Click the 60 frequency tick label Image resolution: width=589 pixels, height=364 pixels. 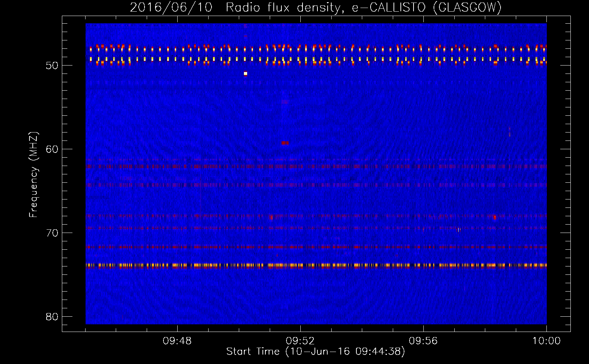(x=52, y=149)
